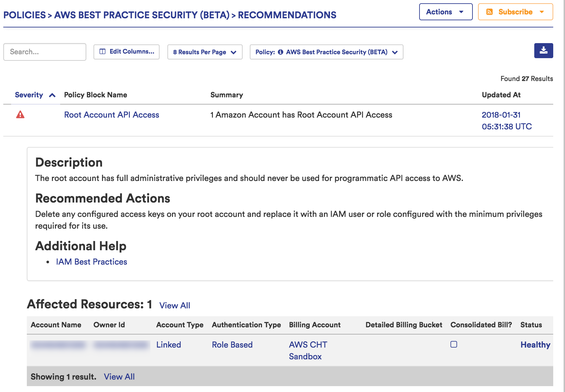Click the Detailed Billing Bucket column header
This screenshot has height=392, width=565.
point(404,325)
